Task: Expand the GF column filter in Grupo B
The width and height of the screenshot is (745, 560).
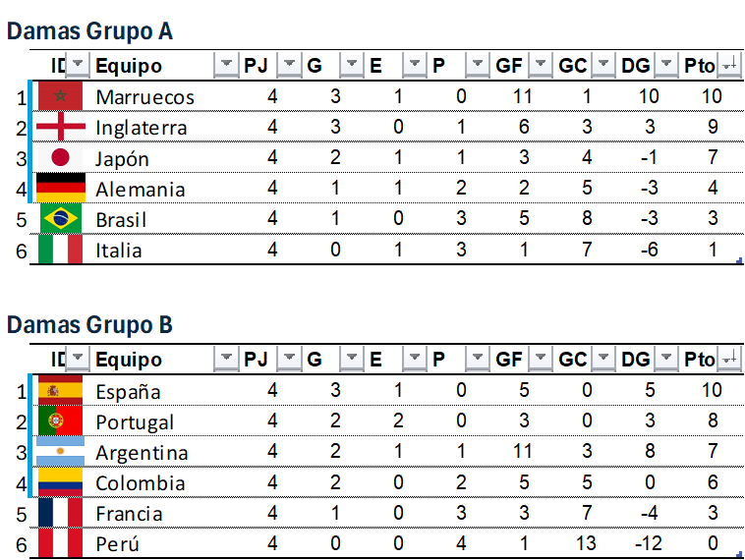Action: click(540, 360)
